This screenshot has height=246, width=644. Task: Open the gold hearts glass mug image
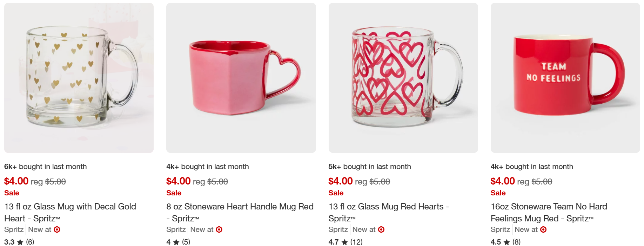(x=79, y=78)
